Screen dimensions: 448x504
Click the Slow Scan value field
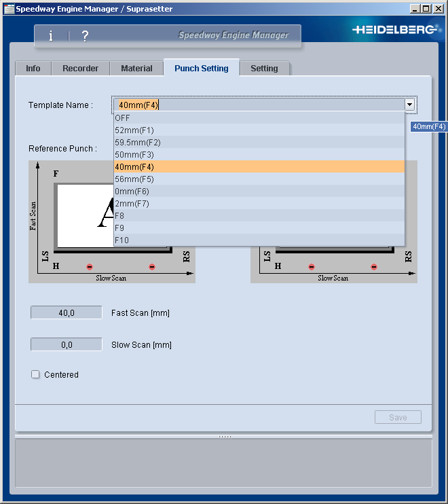pyautogui.click(x=67, y=344)
